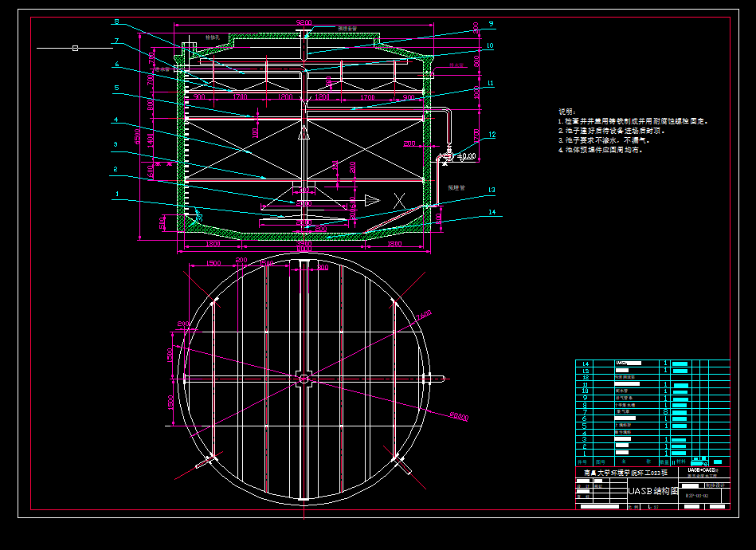Select callout number 3 left of section view

click(116, 144)
